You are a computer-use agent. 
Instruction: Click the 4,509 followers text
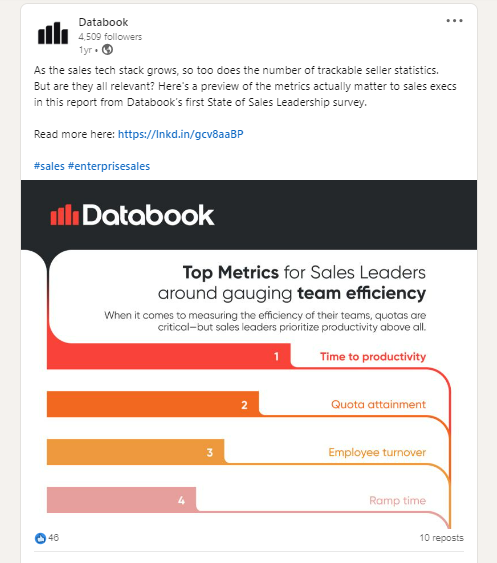click(x=110, y=37)
